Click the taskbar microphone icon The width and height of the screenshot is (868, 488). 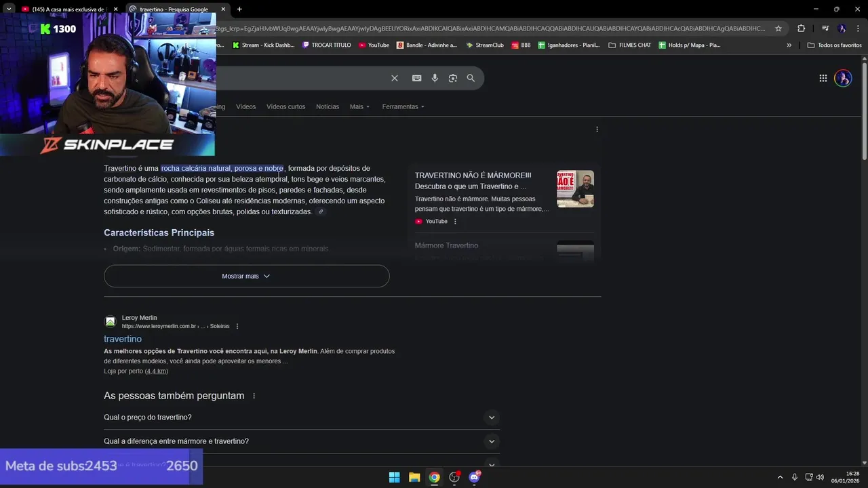pyautogui.click(x=794, y=477)
